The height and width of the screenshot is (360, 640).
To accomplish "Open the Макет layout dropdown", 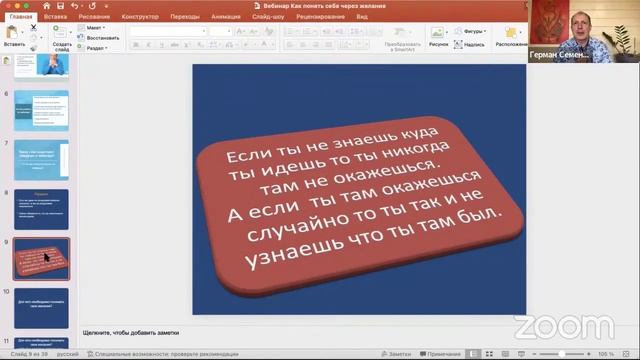I will click(x=92, y=27).
